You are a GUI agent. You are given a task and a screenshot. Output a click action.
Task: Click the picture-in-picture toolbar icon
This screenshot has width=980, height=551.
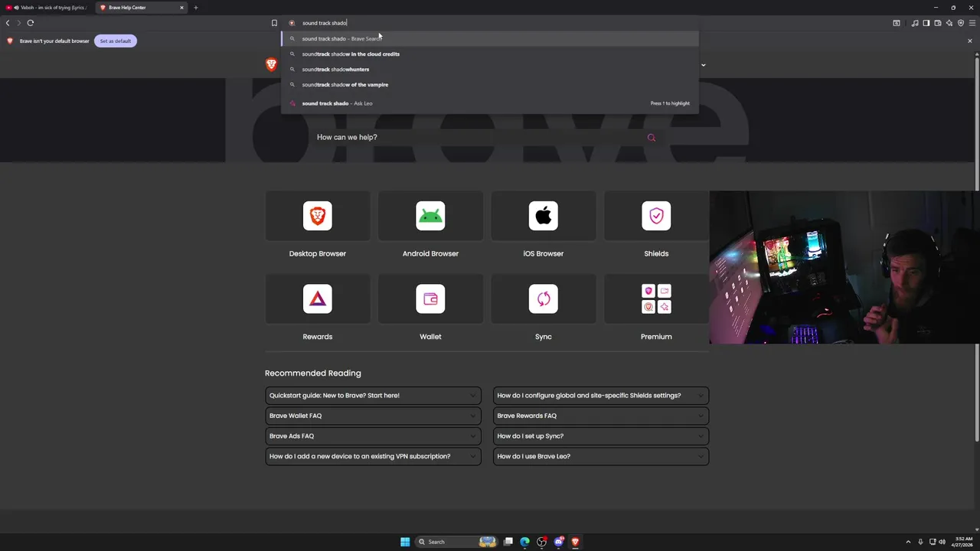[x=897, y=23]
